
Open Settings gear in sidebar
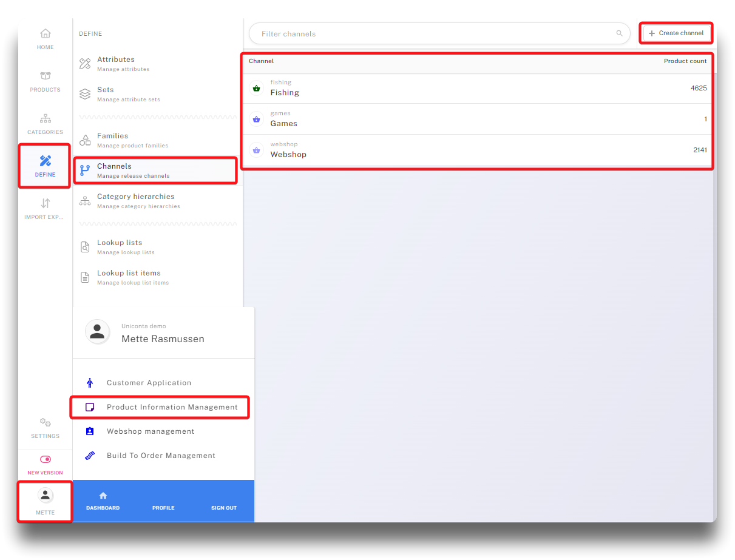point(46,423)
